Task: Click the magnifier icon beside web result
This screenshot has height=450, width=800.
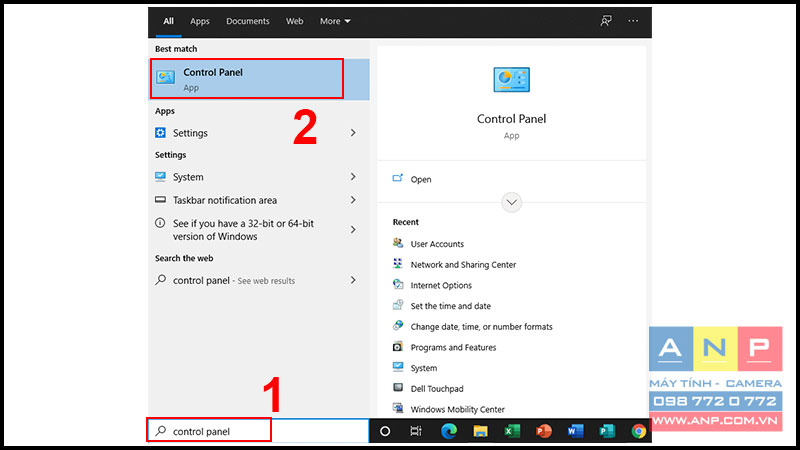Action: [x=161, y=280]
